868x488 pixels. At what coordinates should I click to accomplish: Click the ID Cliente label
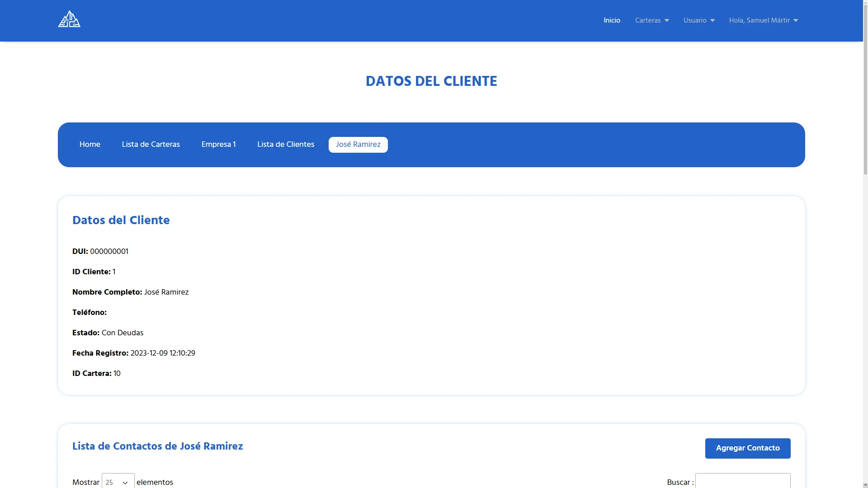(91, 272)
